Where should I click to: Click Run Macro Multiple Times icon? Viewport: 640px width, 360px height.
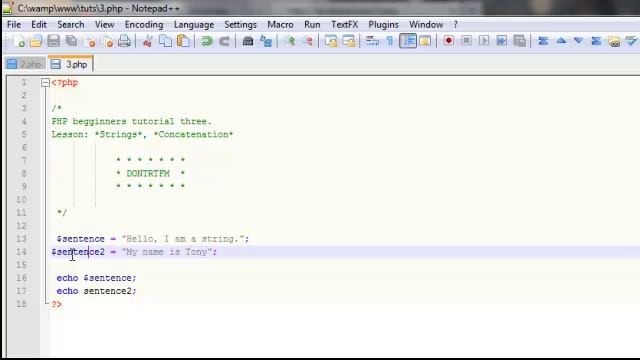[x=502, y=41]
